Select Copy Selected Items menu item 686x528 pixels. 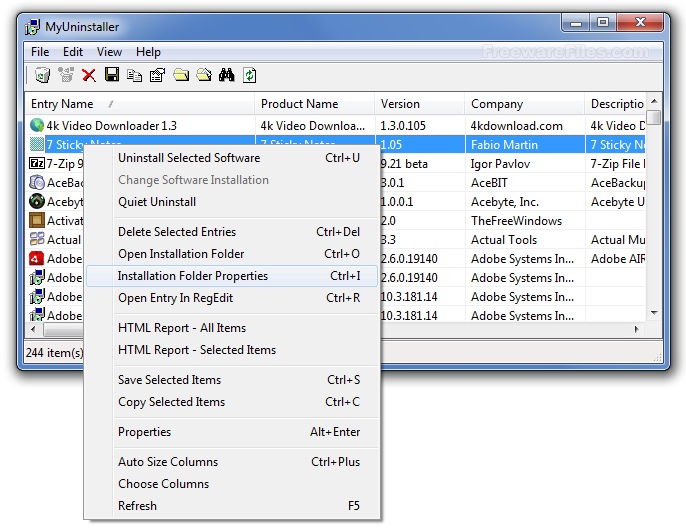[x=232, y=402]
